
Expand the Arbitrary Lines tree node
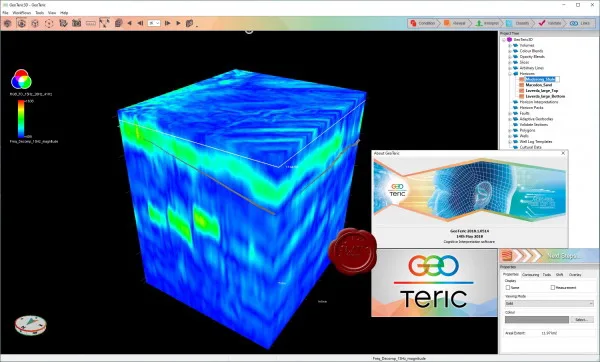point(510,68)
